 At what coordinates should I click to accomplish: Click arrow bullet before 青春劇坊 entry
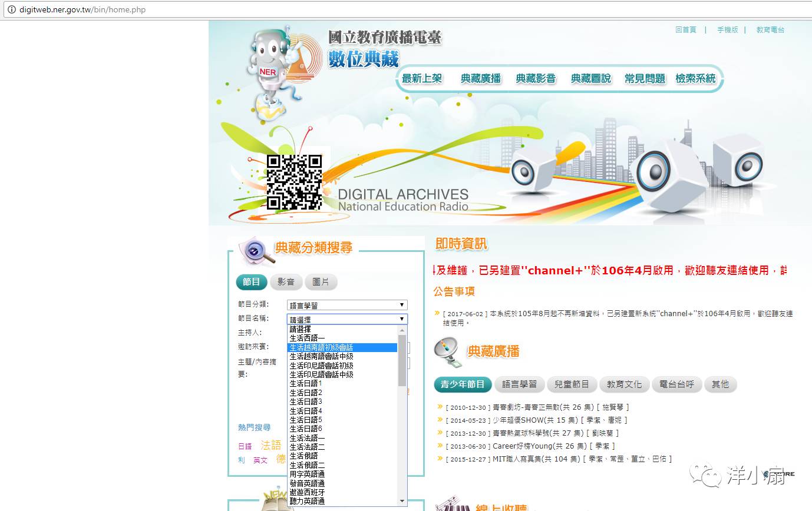click(x=440, y=406)
